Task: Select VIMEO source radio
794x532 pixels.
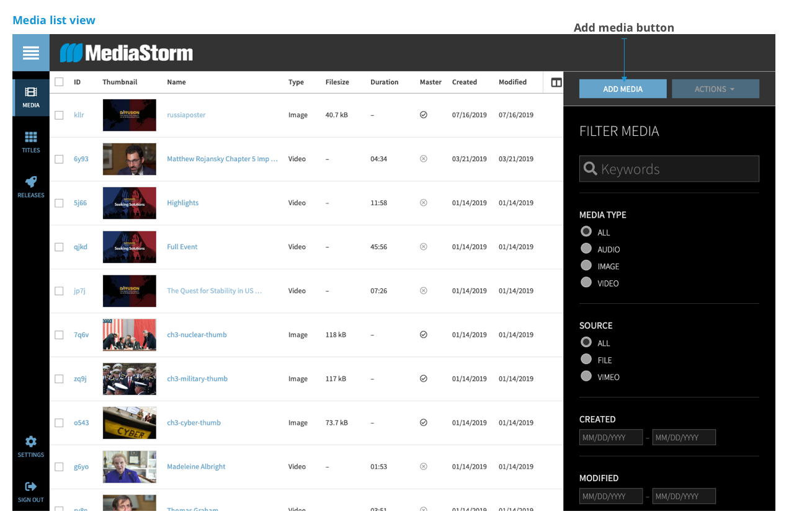Action: tap(586, 376)
